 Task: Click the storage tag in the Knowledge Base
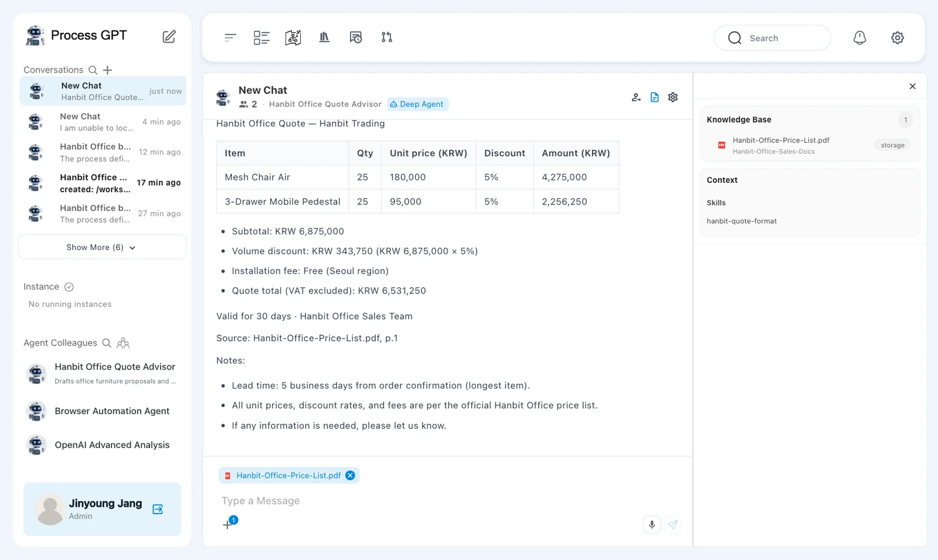coord(892,145)
